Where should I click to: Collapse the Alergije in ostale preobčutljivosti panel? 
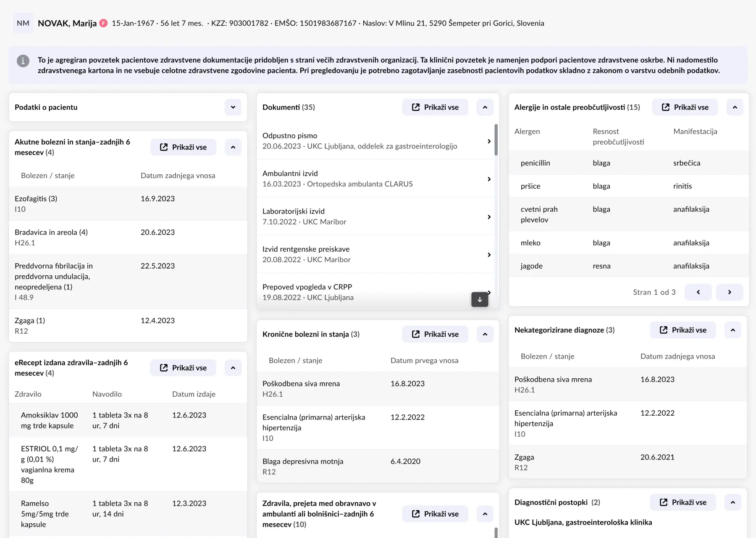[735, 107]
